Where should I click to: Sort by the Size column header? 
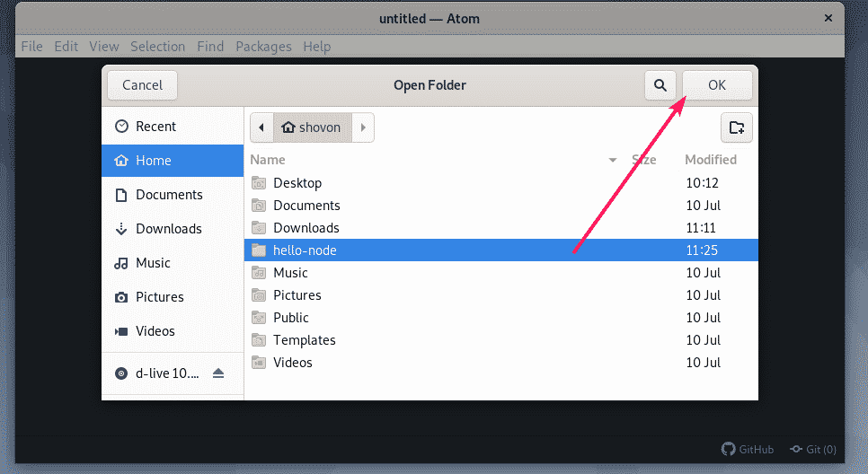[x=643, y=160]
